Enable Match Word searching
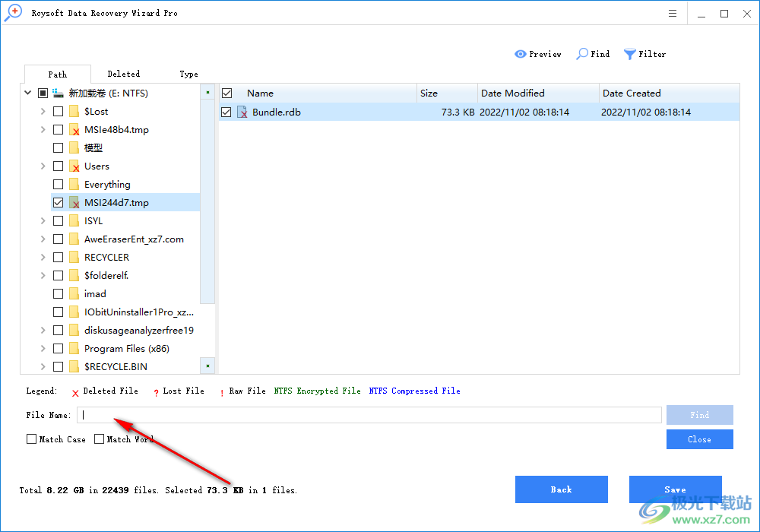The image size is (760, 532). [100, 439]
